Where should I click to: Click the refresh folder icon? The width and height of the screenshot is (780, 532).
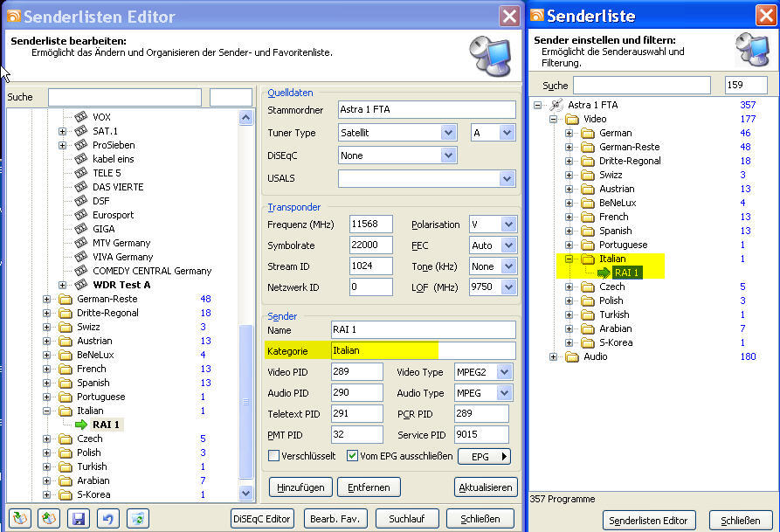136,518
